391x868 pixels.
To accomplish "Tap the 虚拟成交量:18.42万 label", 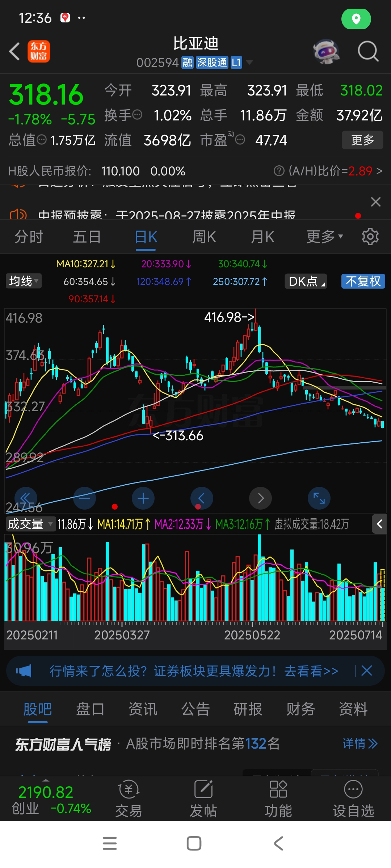I will [x=312, y=524].
